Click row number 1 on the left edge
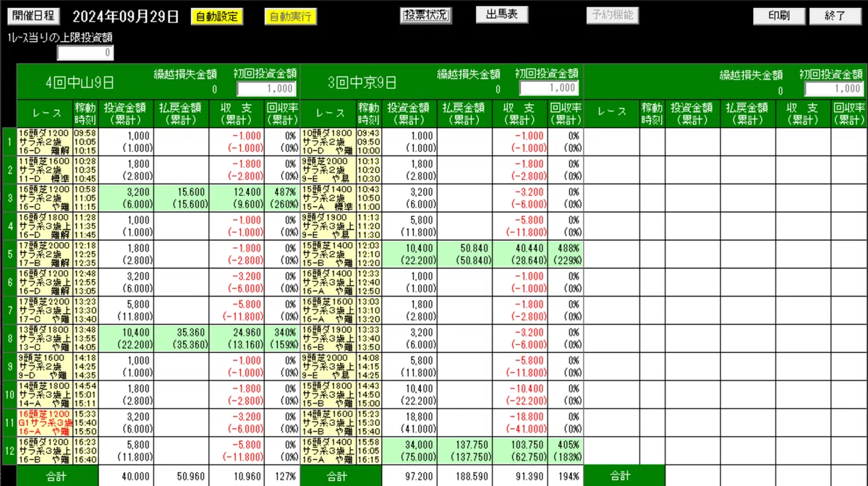The width and height of the screenshot is (868, 486). tap(9, 142)
